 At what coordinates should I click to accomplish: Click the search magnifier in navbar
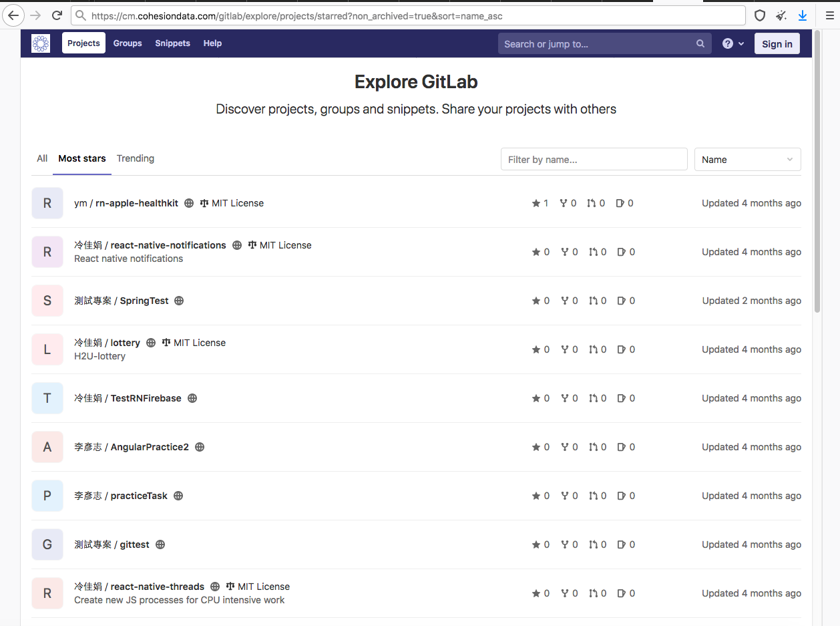tap(700, 43)
